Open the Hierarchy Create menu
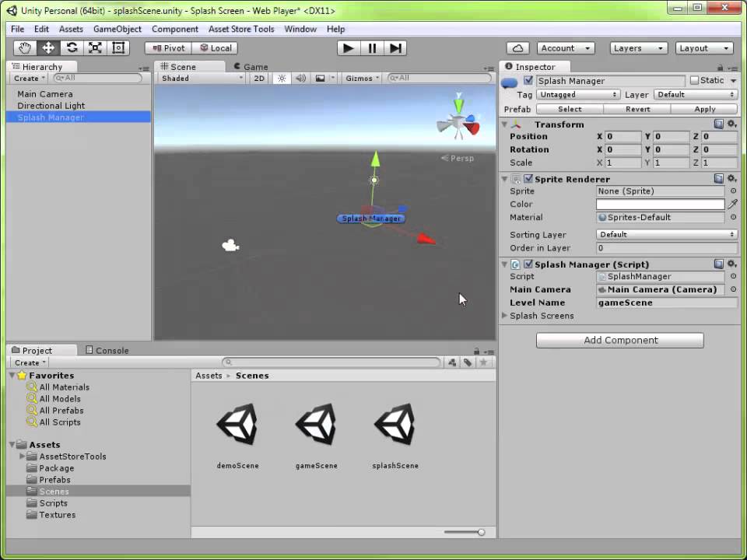 click(x=29, y=78)
